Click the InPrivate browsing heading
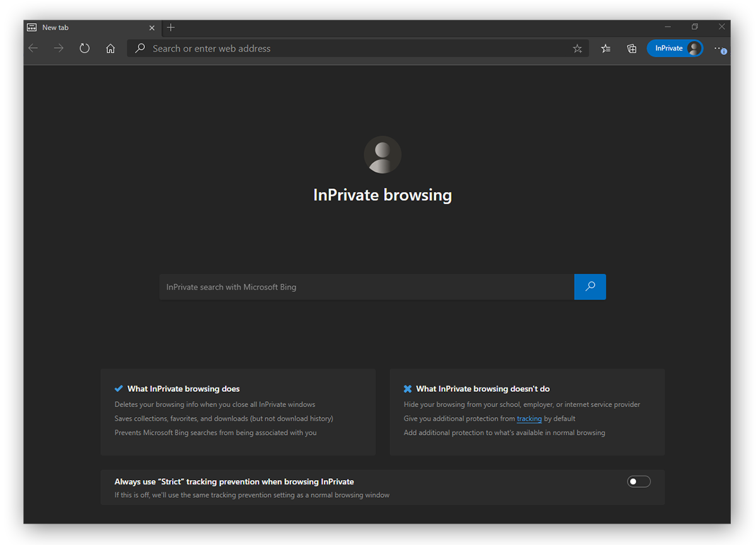The image size is (756, 545). pyautogui.click(x=382, y=195)
